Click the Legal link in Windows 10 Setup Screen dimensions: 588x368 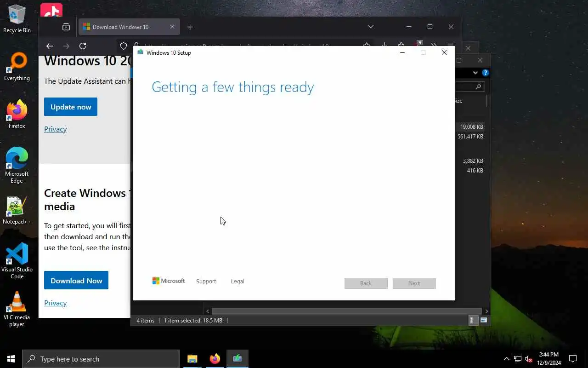click(x=237, y=281)
